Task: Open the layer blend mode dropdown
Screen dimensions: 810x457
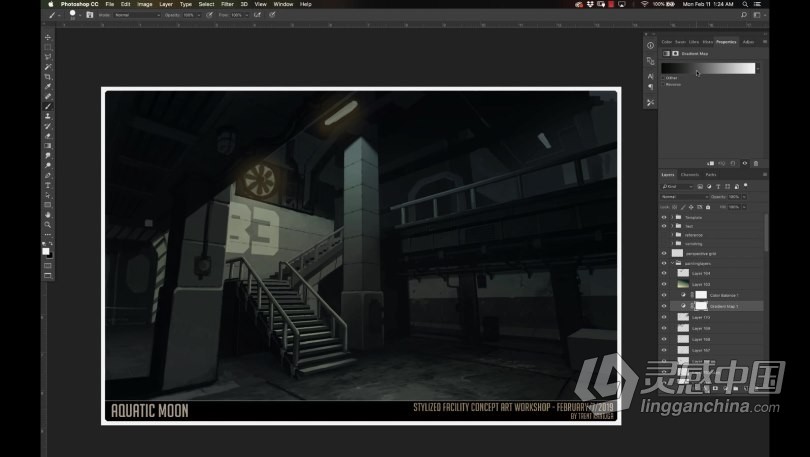Action: tap(684, 197)
